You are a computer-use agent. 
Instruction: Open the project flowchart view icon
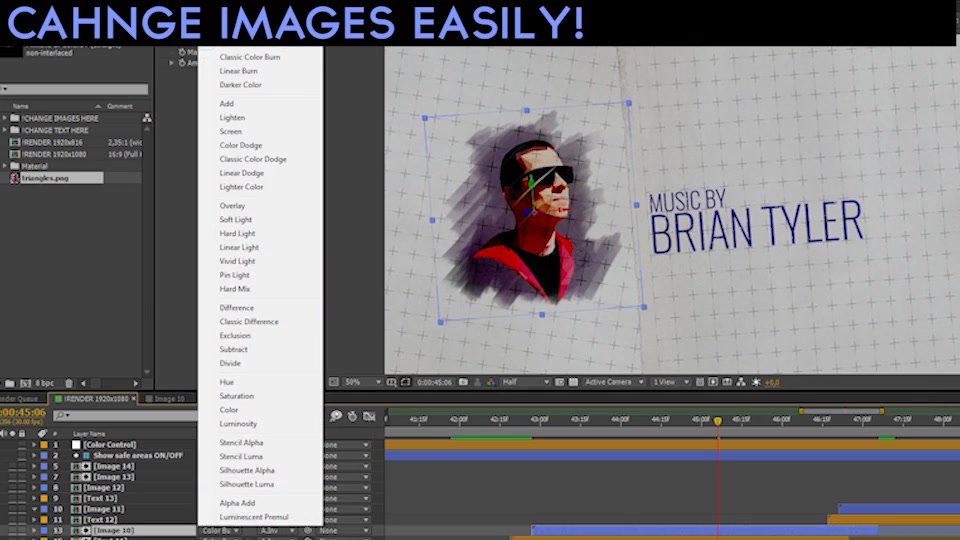(x=147, y=118)
